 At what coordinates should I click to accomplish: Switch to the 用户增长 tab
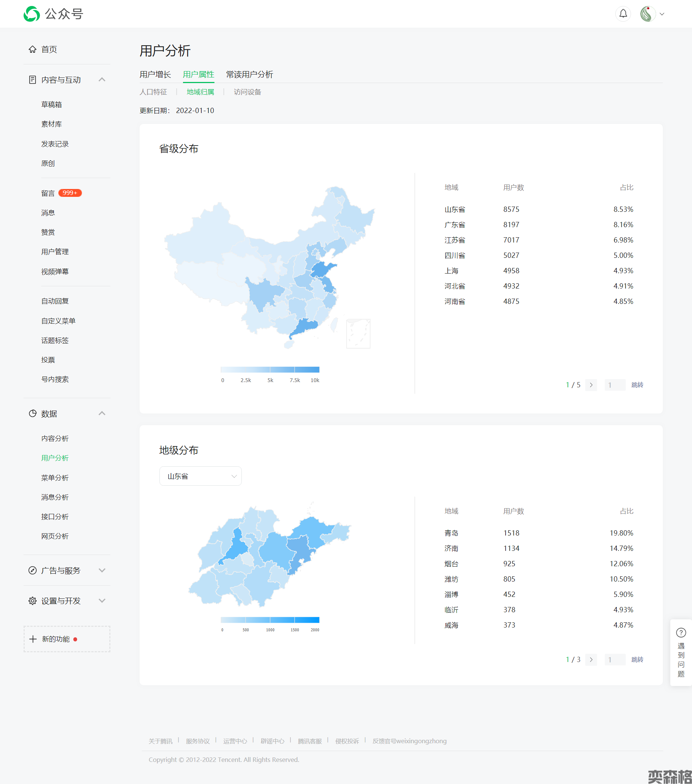(155, 74)
